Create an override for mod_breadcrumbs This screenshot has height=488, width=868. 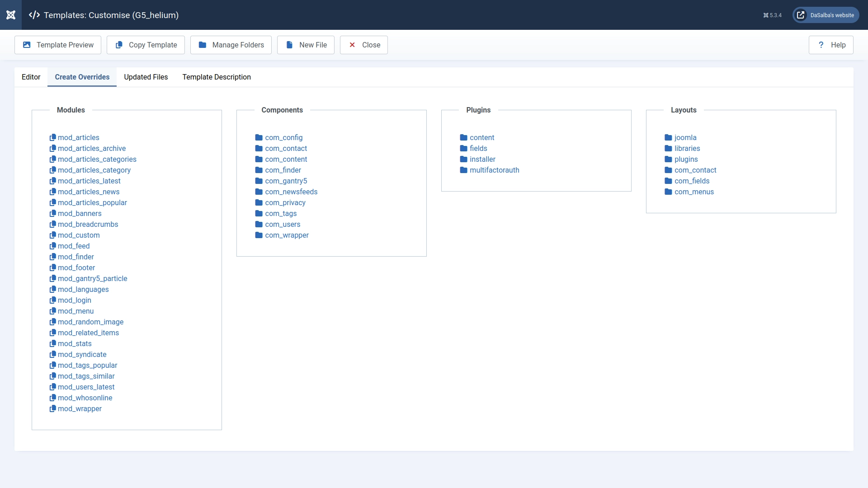tap(88, 224)
